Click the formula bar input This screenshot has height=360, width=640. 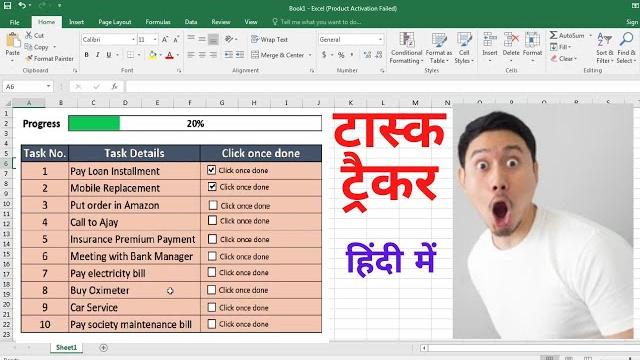point(382,87)
